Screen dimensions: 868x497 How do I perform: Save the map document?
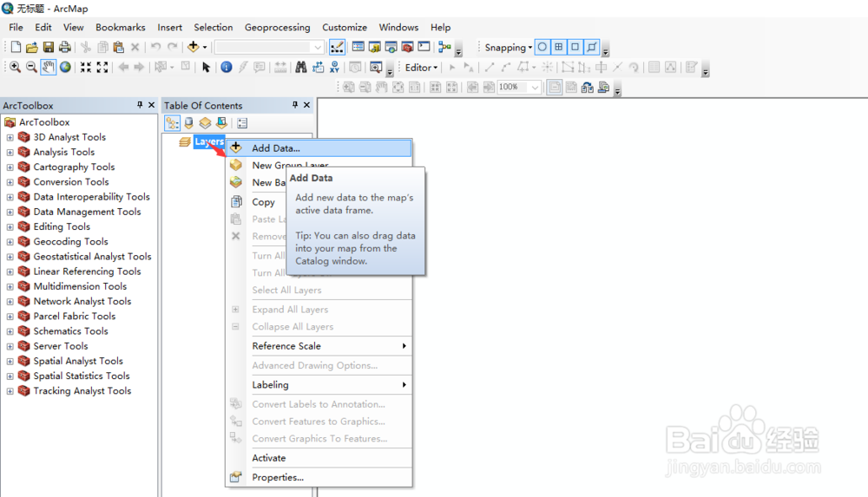pos(48,47)
